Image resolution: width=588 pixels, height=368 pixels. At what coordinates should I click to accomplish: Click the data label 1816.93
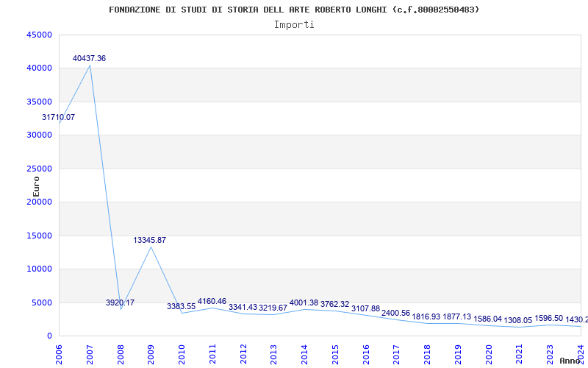point(426,317)
